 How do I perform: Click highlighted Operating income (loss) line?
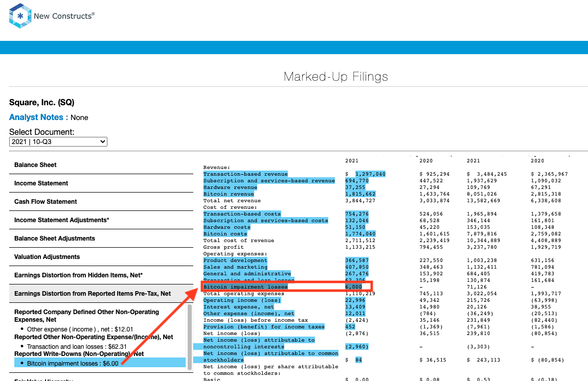point(242,300)
